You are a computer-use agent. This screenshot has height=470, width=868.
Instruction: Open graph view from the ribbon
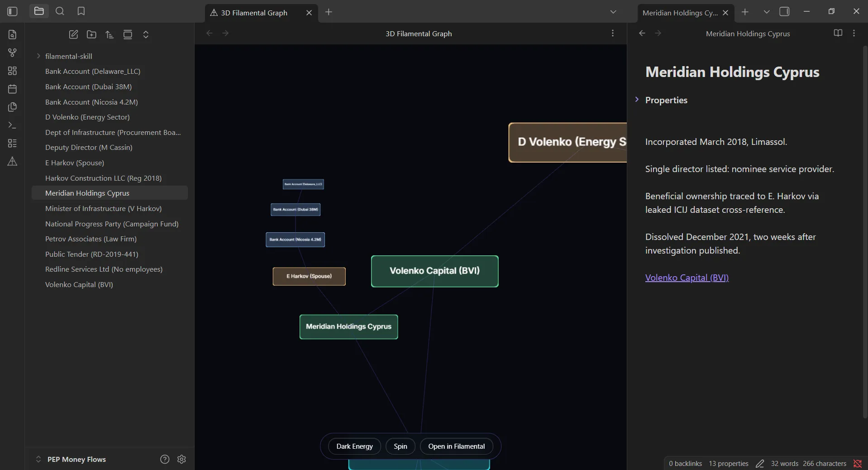click(12, 53)
